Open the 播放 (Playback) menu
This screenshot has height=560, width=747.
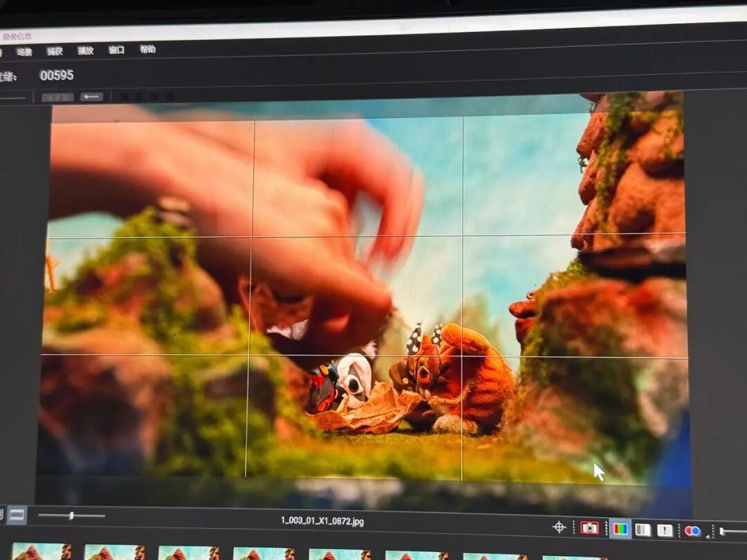(86, 50)
